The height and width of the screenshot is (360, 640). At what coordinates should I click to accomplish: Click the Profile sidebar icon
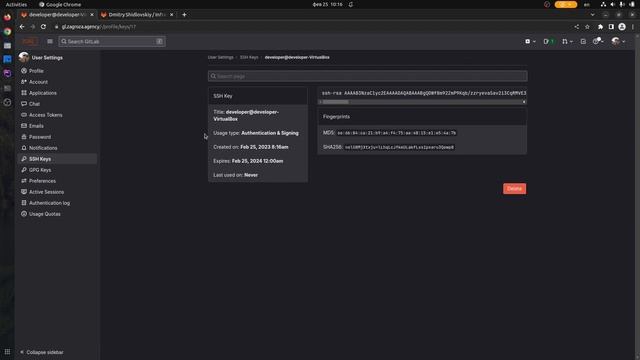[24, 71]
